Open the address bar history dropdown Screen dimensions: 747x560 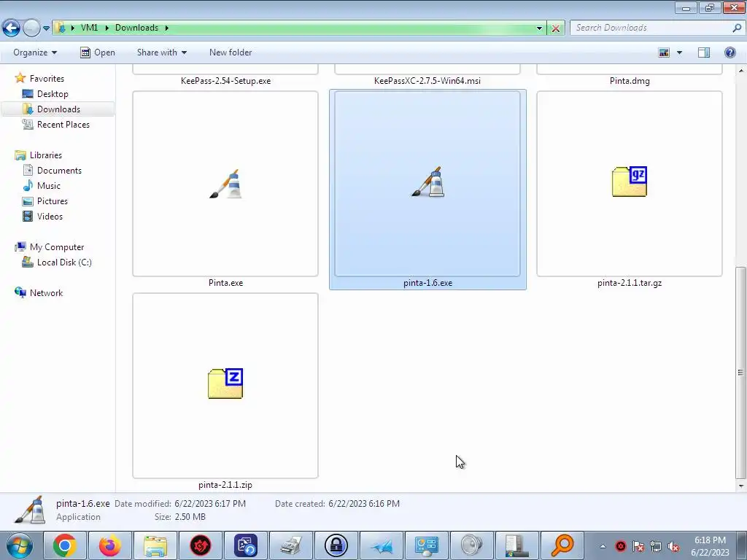click(539, 28)
